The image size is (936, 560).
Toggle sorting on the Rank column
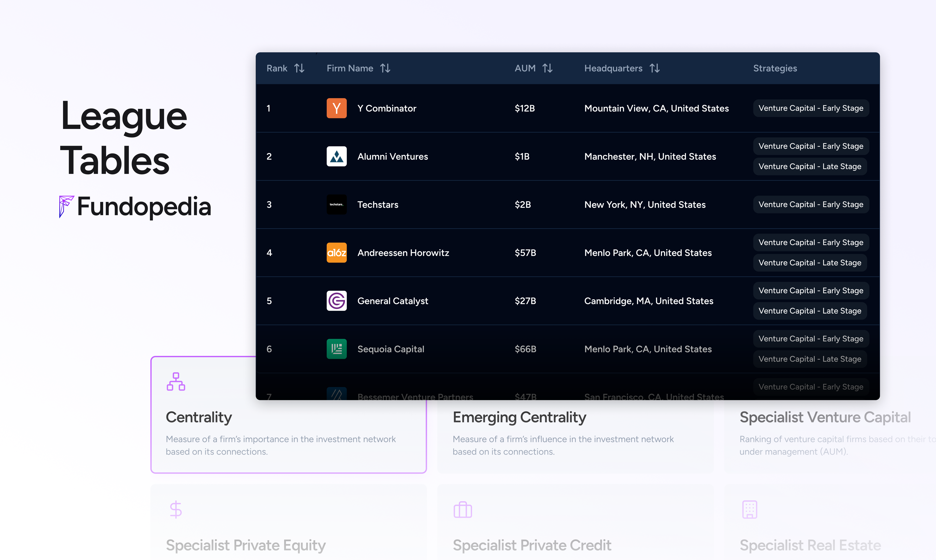(299, 68)
